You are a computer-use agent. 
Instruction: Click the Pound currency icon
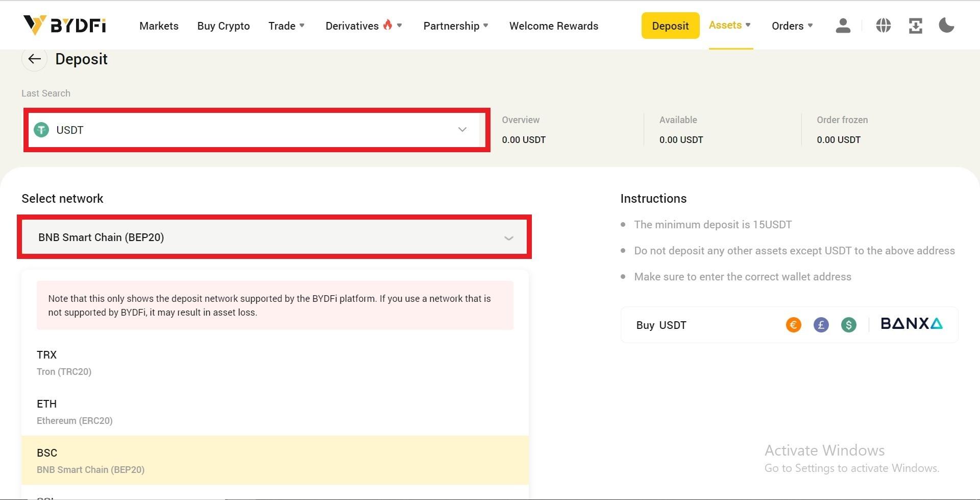click(x=821, y=325)
